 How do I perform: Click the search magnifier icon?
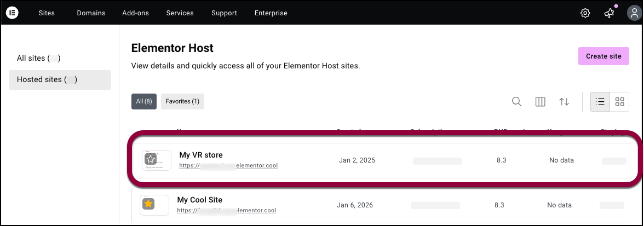[517, 102]
